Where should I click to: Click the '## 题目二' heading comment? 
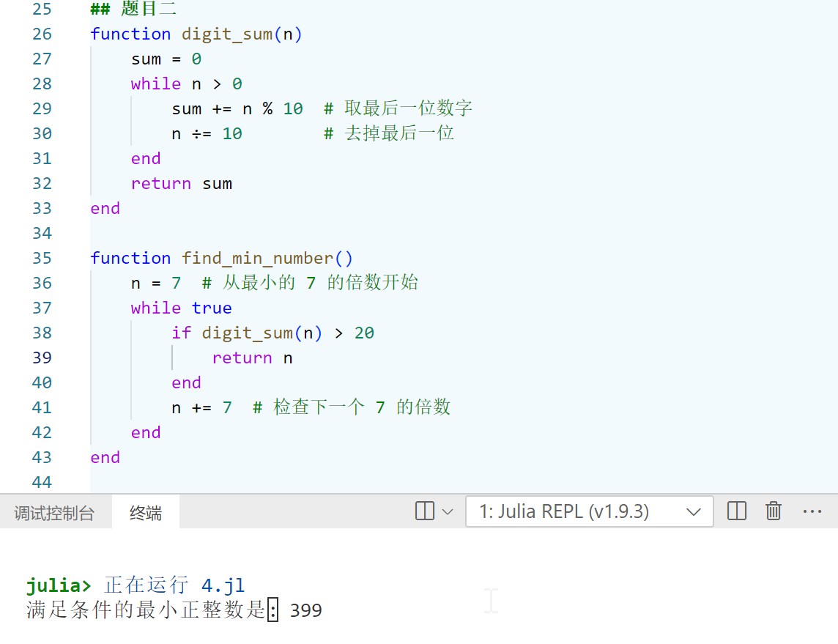tap(133, 9)
